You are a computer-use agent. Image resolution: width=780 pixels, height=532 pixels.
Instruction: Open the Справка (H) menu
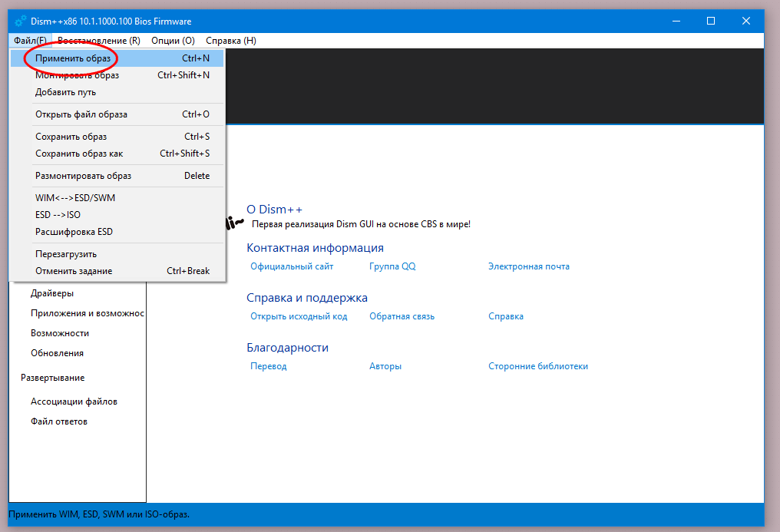coord(231,41)
